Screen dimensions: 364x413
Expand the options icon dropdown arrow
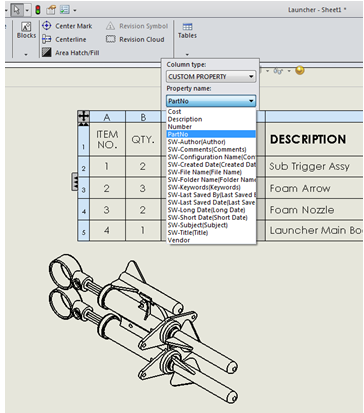pyautogui.click(x=75, y=11)
